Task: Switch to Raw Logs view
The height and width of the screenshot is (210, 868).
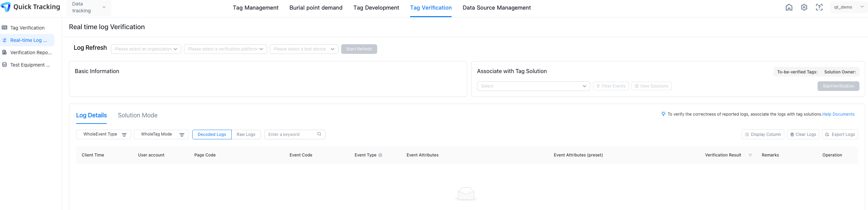Action: point(246,135)
